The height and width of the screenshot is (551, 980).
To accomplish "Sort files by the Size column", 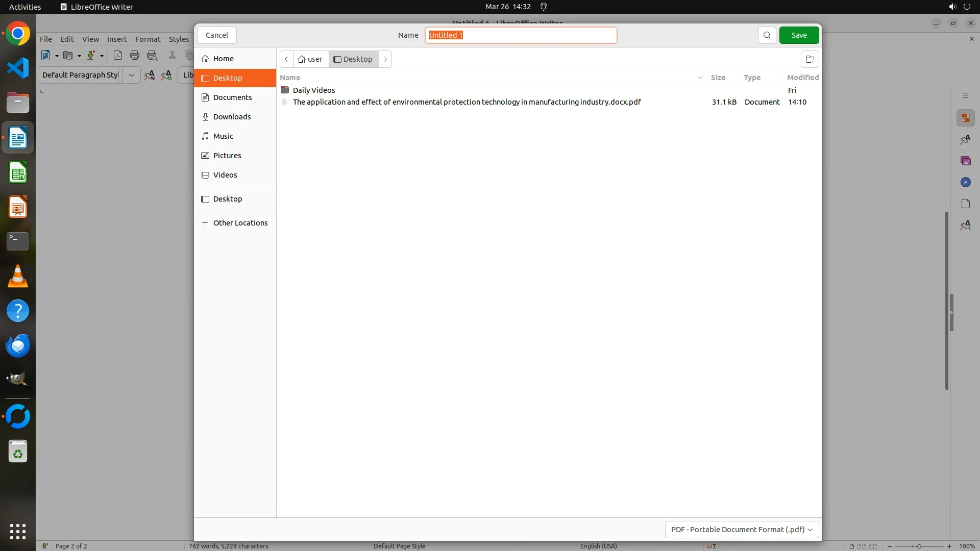I will 718,78.
